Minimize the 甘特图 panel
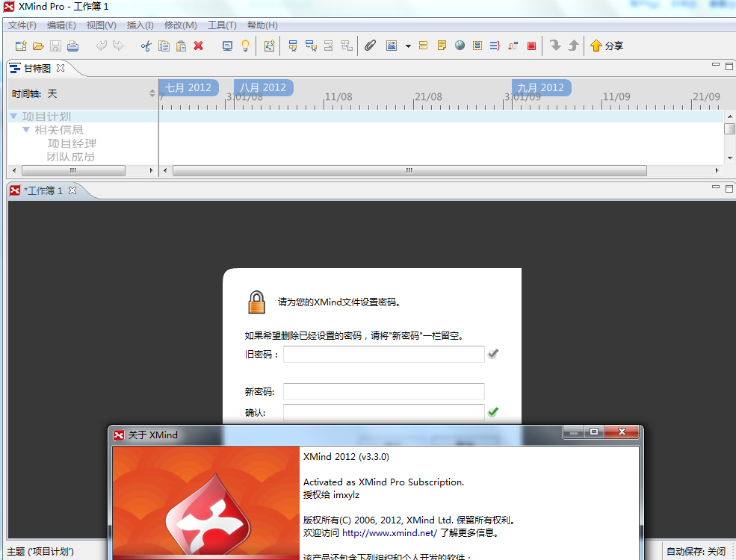The height and width of the screenshot is (560, 736). click(715, 65)
